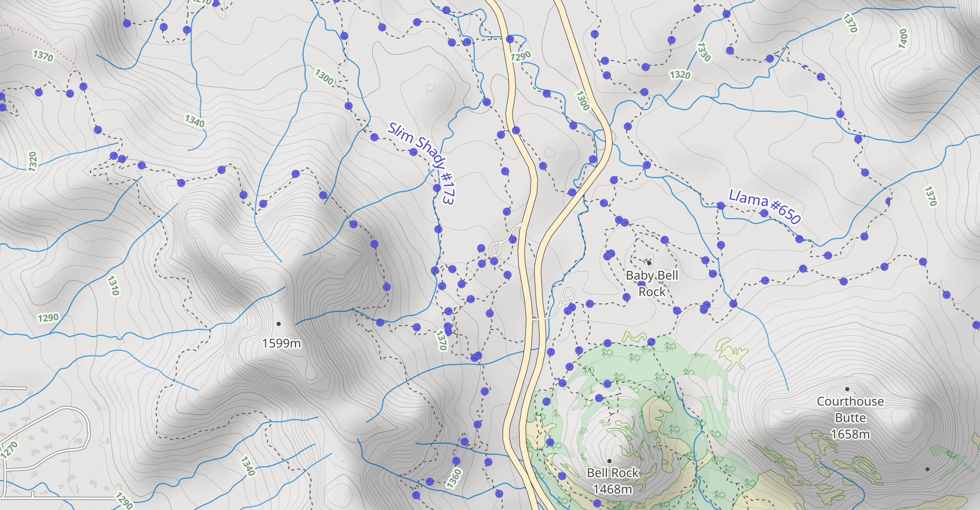Click the "Slim Shady #173" trail label
The width and height of the screenshot is (980, 510).
[x=421, y=163]
